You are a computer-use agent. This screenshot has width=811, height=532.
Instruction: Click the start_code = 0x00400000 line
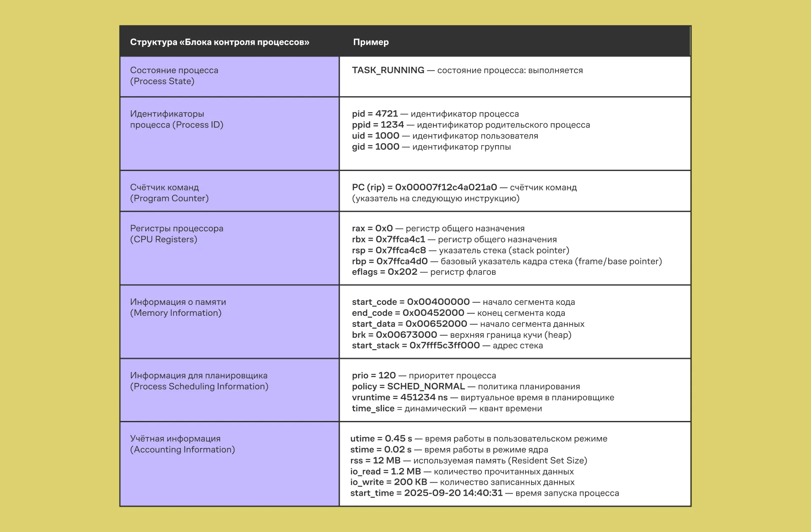click(463, 302)
